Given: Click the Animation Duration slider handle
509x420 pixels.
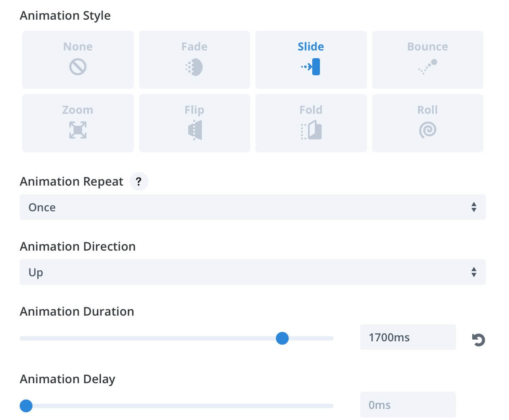Looking at the screenshot, I should [282, 338].
